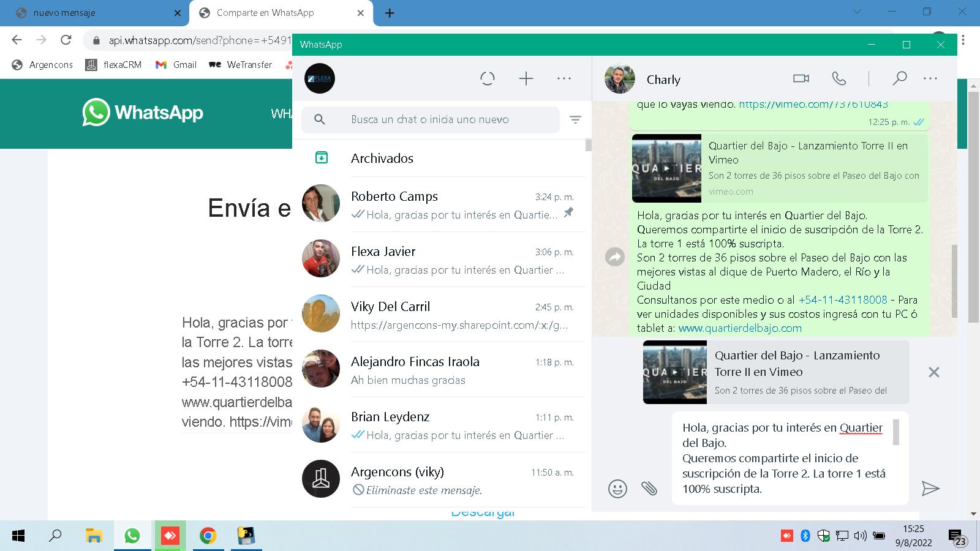The width and height of the screenshot is (980, 551).
Task: Search within the Charly conversation
Action: (x=899, y=78)
